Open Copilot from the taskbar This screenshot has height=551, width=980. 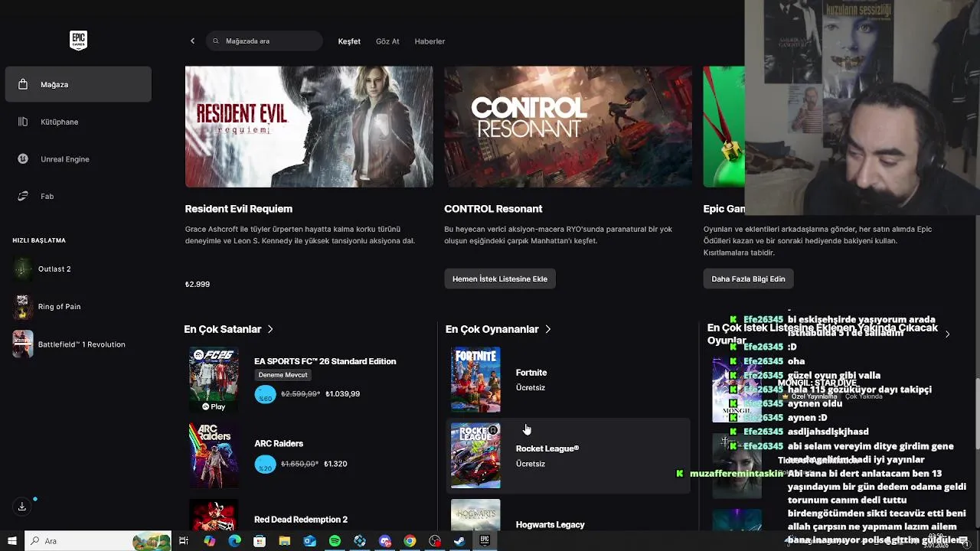point(210,541)
